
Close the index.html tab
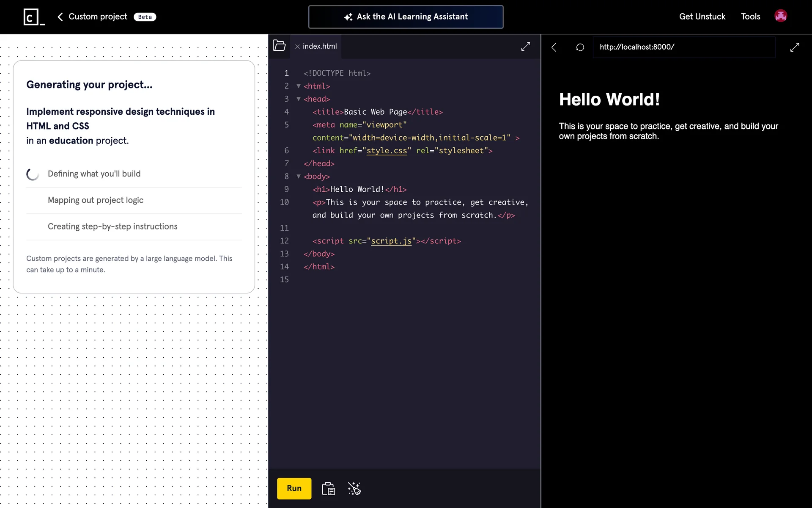297,47
